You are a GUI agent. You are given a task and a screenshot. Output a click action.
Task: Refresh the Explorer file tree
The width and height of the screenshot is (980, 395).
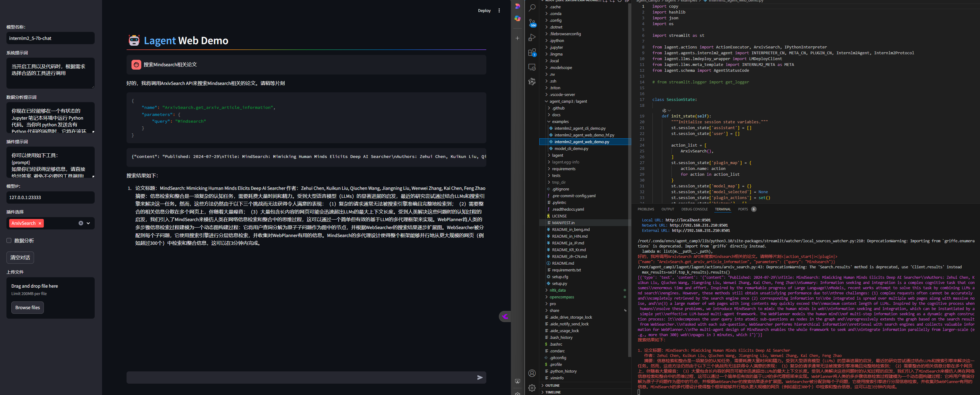(619, 1)
